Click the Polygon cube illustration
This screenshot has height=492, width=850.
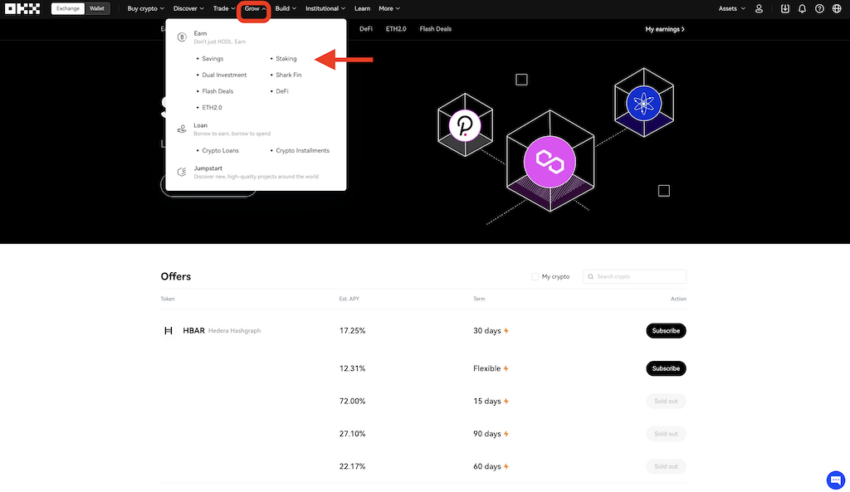coord(550,161)
